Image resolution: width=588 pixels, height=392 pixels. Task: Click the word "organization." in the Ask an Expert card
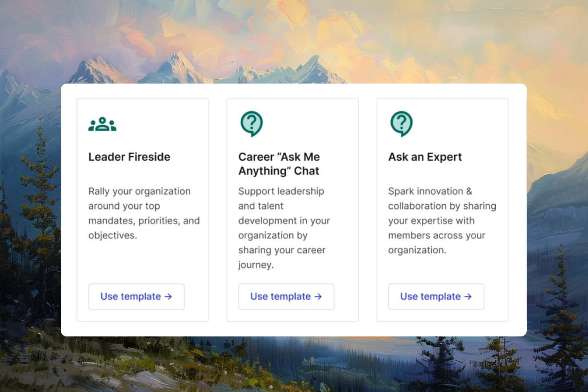click(x=417, y=250)
